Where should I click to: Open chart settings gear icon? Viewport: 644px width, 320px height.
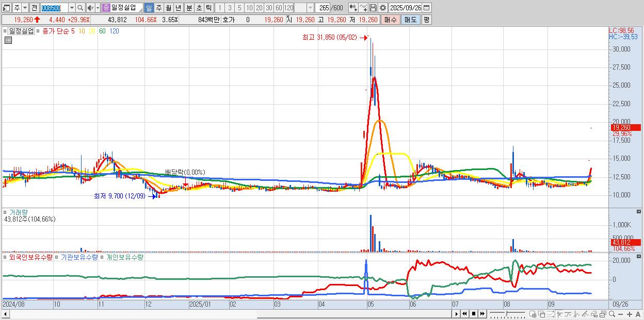[383, 8]
